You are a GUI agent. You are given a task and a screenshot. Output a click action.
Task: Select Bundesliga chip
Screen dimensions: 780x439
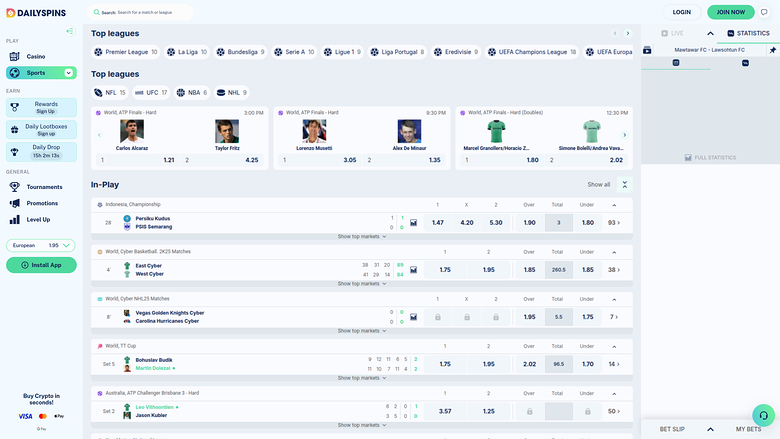(241, 52)
